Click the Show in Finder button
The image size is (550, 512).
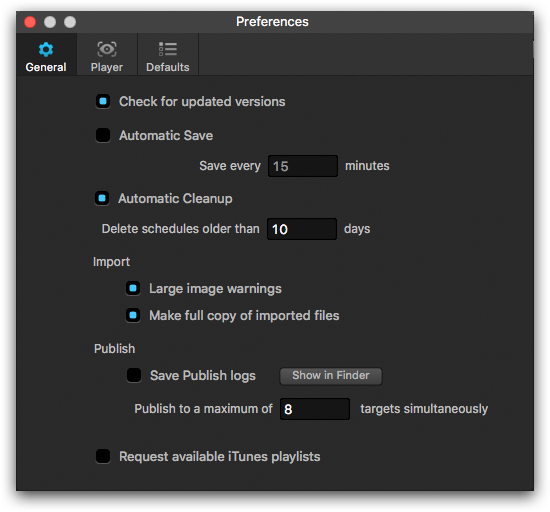pyautogui.click(x=331, y=376)
